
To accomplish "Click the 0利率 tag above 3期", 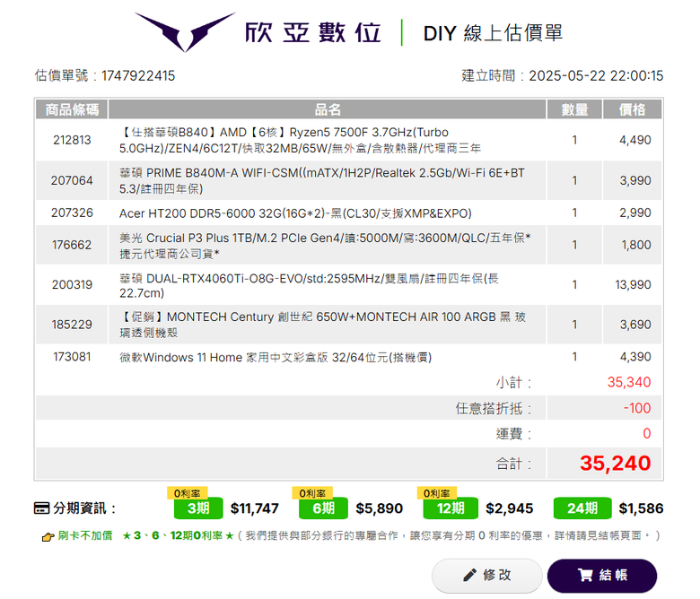I will pos(187,493).
